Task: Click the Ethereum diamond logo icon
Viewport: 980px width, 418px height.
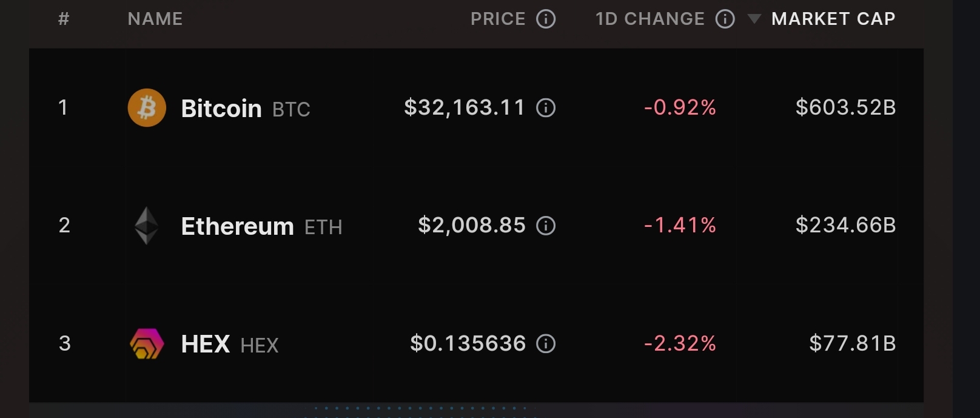Action: coord(146,226)
